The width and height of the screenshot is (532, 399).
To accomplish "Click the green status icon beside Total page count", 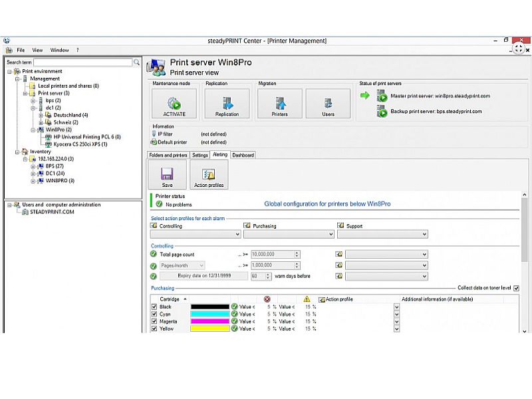I will coord(154,254).
